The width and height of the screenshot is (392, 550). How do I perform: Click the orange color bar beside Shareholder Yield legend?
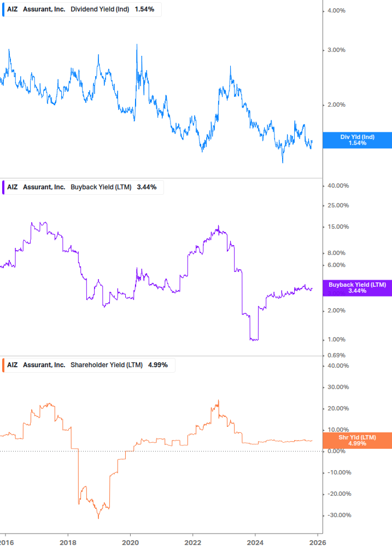tap(3, 365)
